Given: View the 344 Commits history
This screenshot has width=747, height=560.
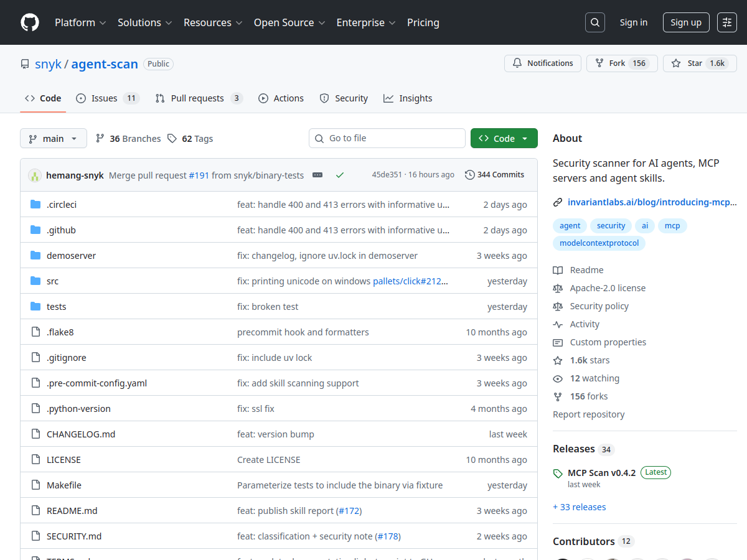Looking at the screenshot, I should coord(495,175).
